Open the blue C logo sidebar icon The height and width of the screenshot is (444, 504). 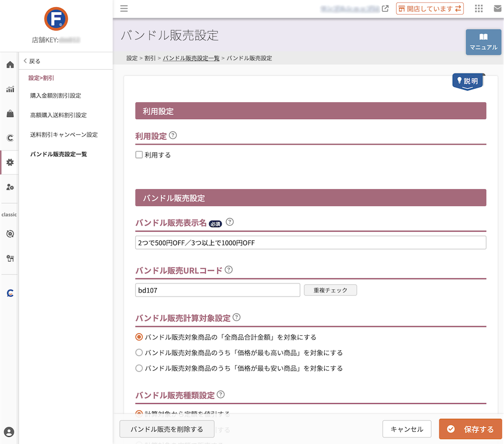pyautogui.click(x=10, y=293)
